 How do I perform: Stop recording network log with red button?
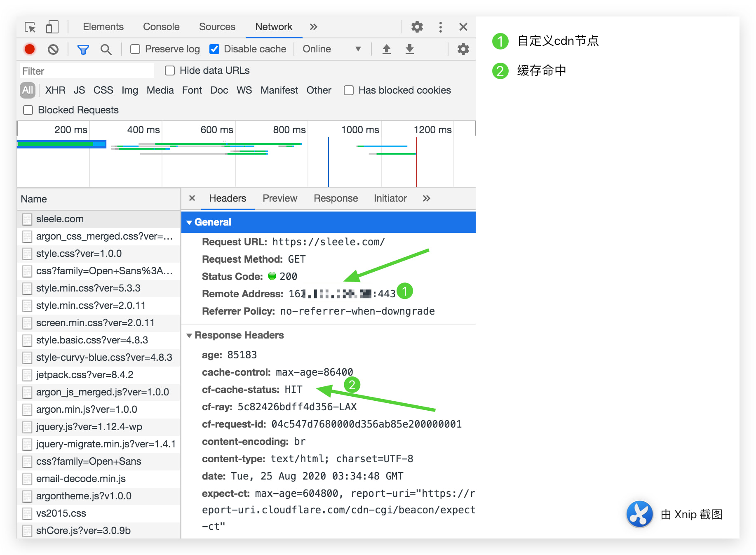(x=30, y=49)
